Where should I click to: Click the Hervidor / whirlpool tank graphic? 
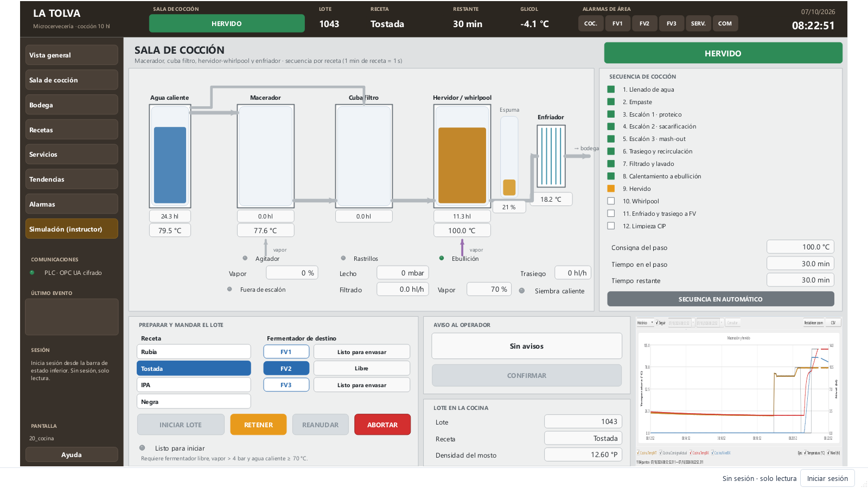[462, 156]
